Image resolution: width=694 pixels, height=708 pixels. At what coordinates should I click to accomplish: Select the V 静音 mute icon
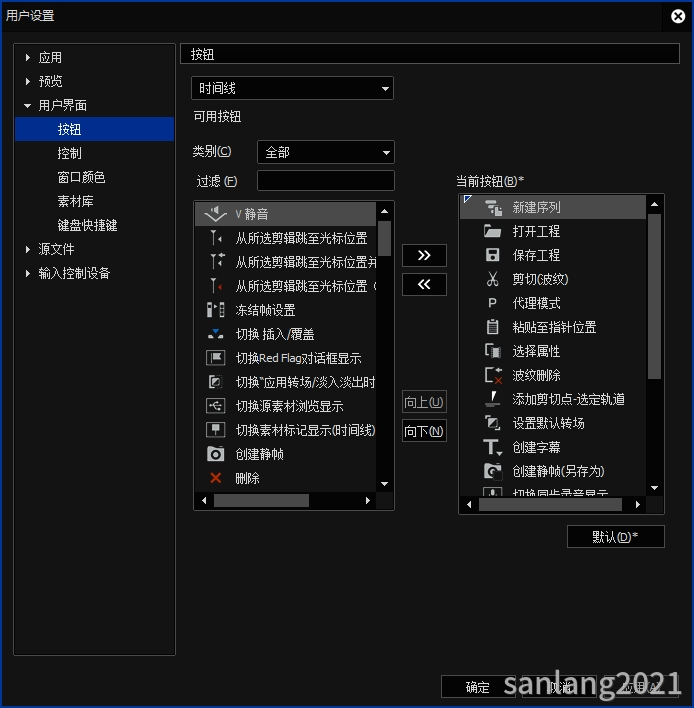point(215,214)
